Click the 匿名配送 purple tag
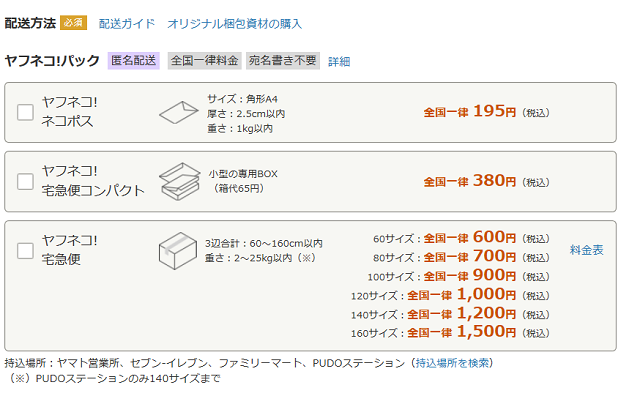 pos(133,61)
